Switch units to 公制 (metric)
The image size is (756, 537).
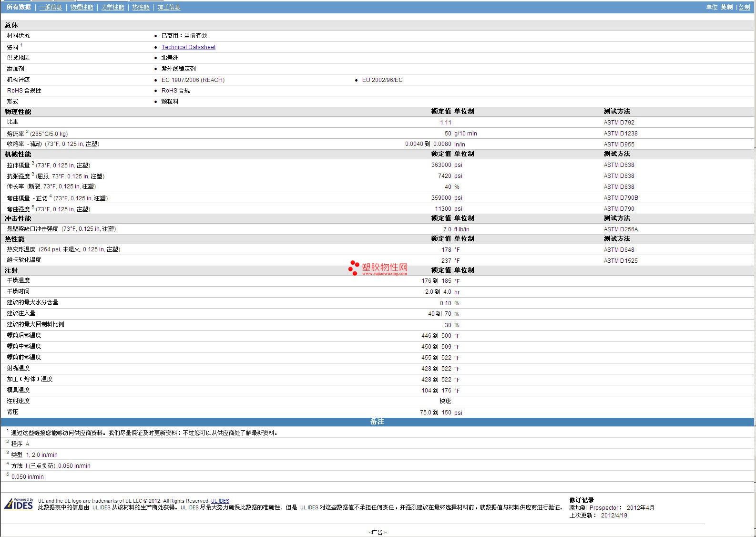coord(744,7)
